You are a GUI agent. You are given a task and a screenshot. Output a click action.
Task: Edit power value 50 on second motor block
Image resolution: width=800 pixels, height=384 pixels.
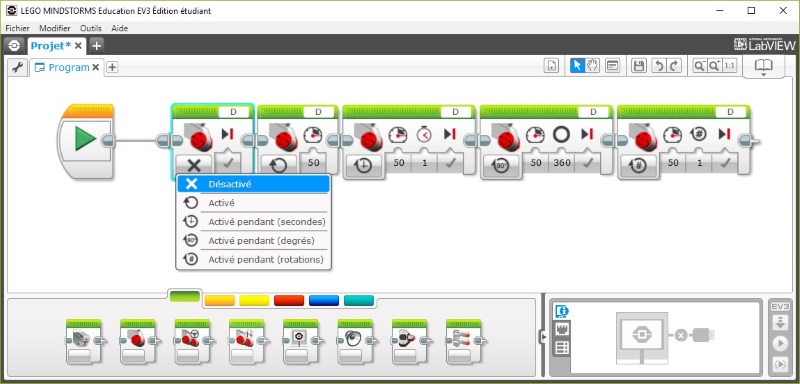(313, 163)
